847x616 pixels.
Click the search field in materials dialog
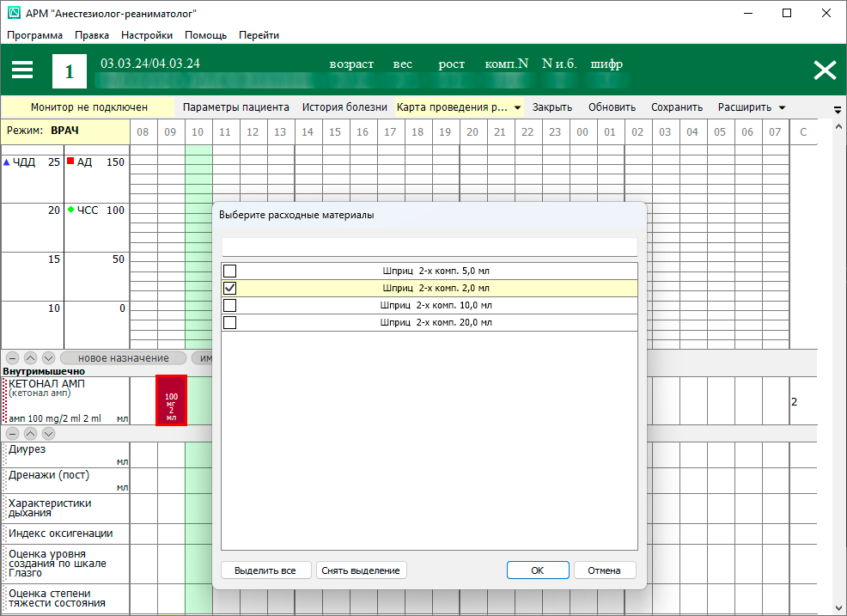pos(430,247)
